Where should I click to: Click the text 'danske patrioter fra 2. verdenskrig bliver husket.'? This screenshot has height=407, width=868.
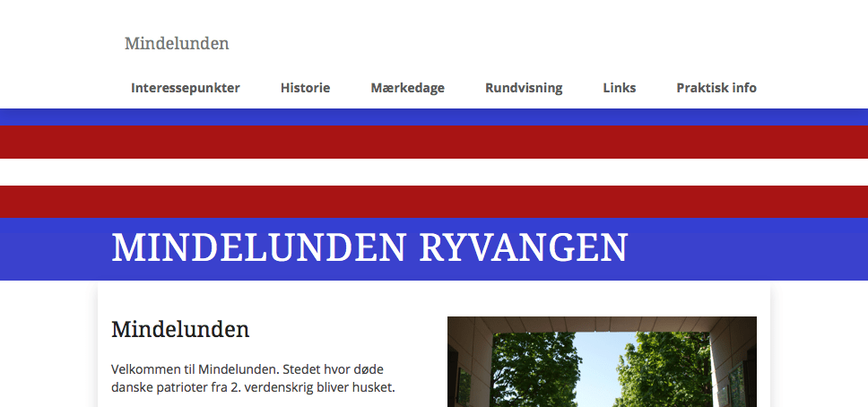pos(253,387)
